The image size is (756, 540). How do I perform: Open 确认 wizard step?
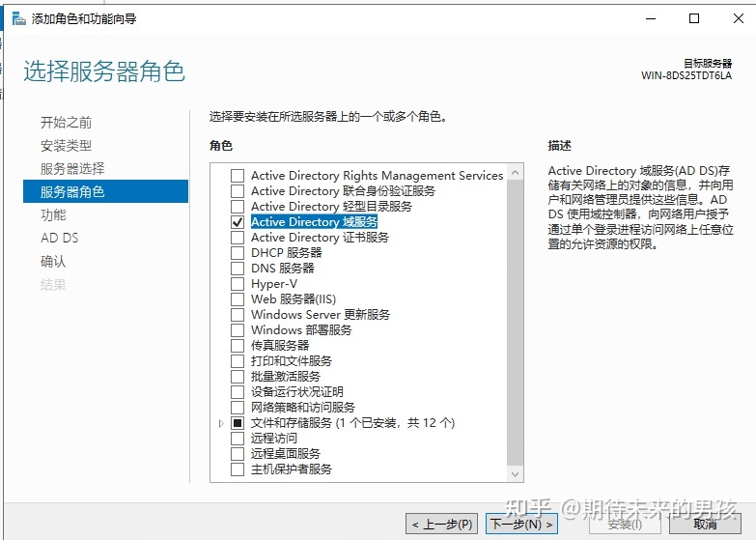53,262
